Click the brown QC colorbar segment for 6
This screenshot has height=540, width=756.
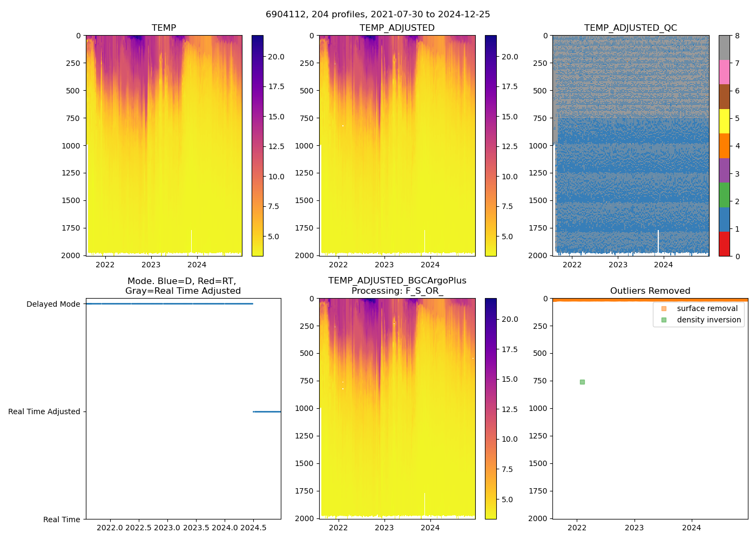724,97
